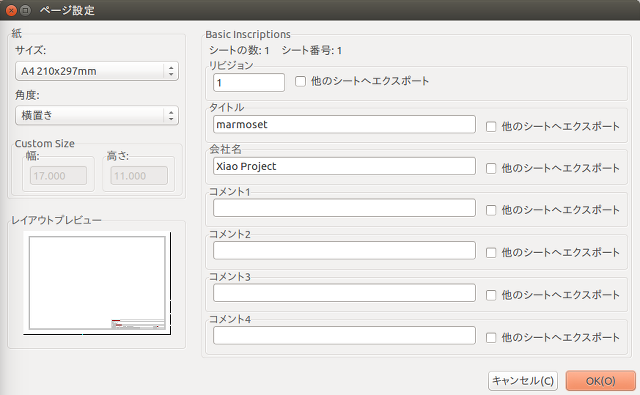Click the title field containing marmoset

tap(344, 124)
